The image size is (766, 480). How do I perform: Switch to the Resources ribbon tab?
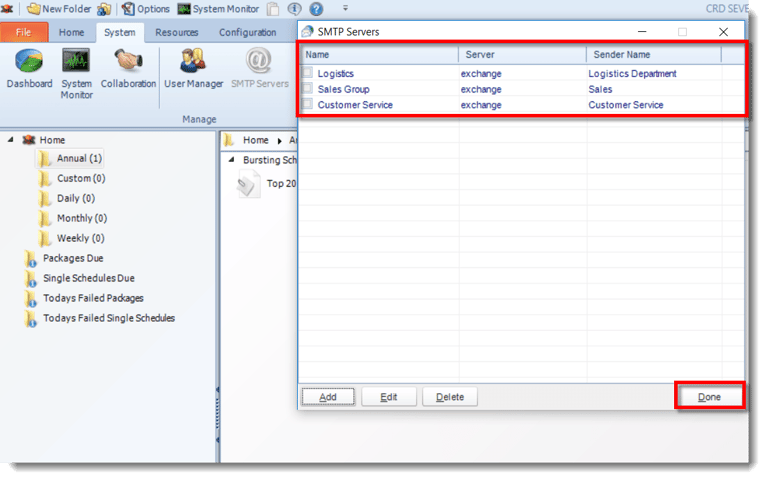[x=176, y=32]
